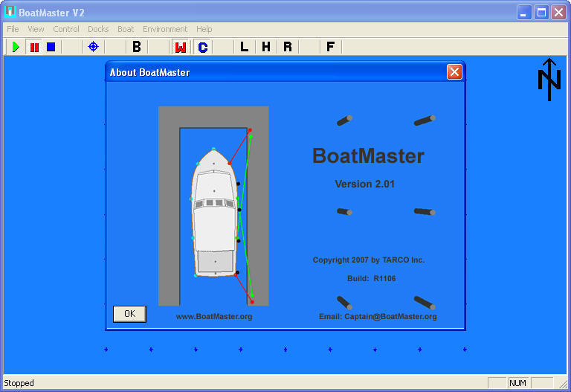Open the Control menu

click(x=66, y=29)
